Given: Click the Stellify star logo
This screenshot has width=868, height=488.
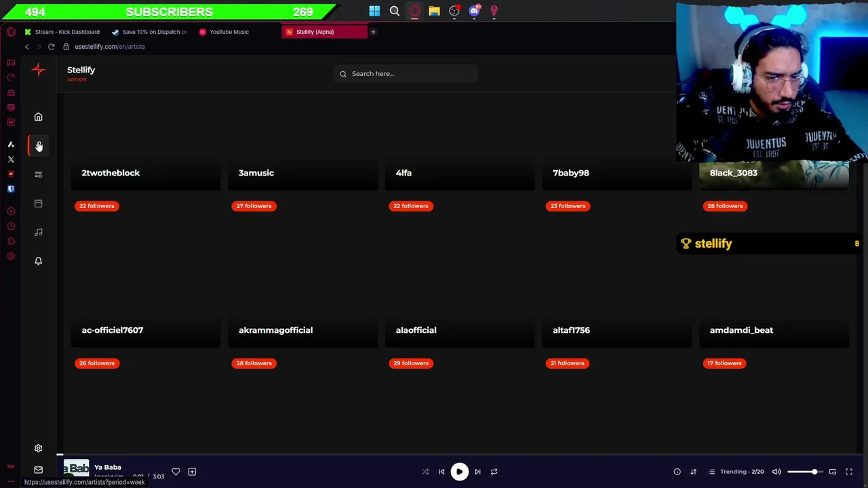Looking at the screenshot, I should pyautogui.click(x=38, y=70).
